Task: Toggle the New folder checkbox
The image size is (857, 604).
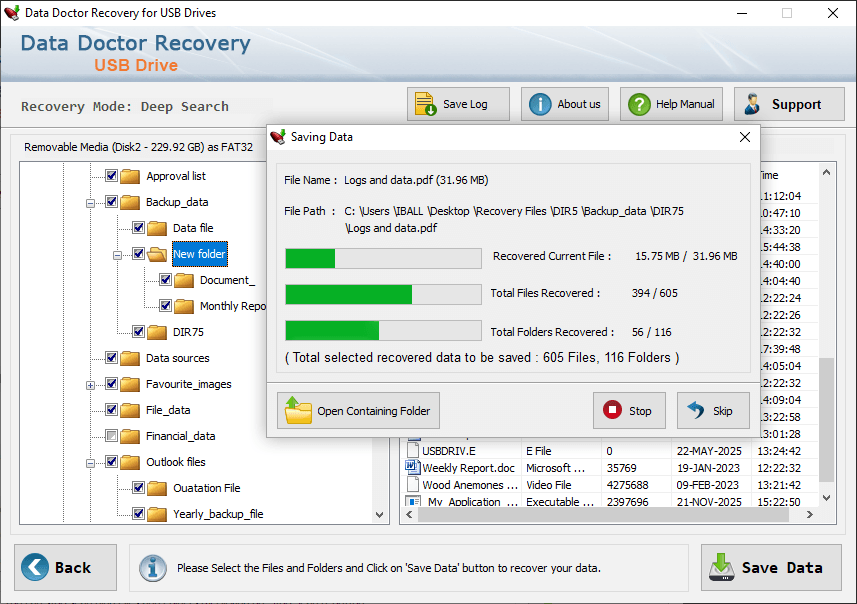Action: 138,254
